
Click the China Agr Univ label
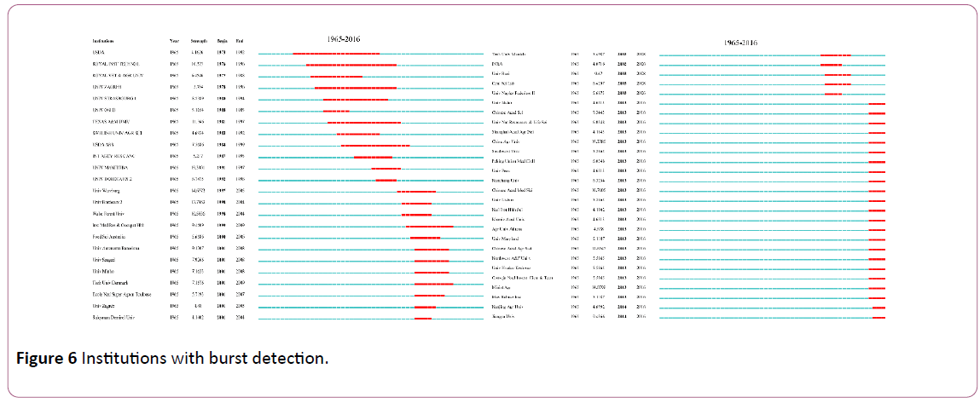click(x=505, y=141)
